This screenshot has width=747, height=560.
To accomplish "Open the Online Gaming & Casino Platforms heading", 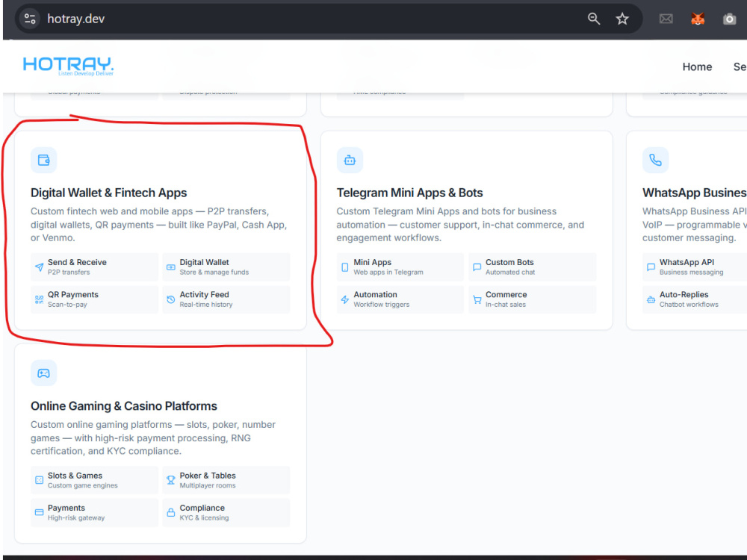I will (124, 406).
